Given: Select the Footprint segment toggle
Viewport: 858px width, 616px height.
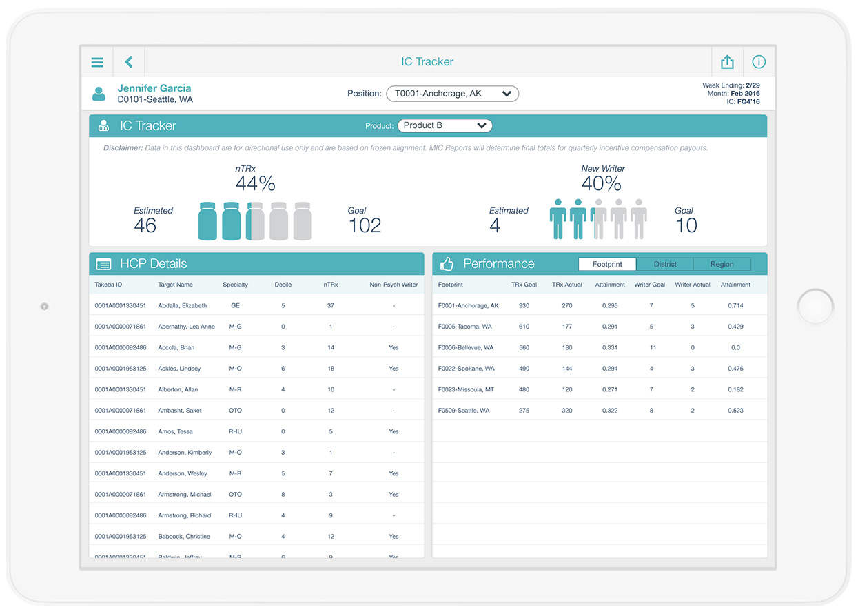Looking at the screenshot, I should click(x=606, y=264).
